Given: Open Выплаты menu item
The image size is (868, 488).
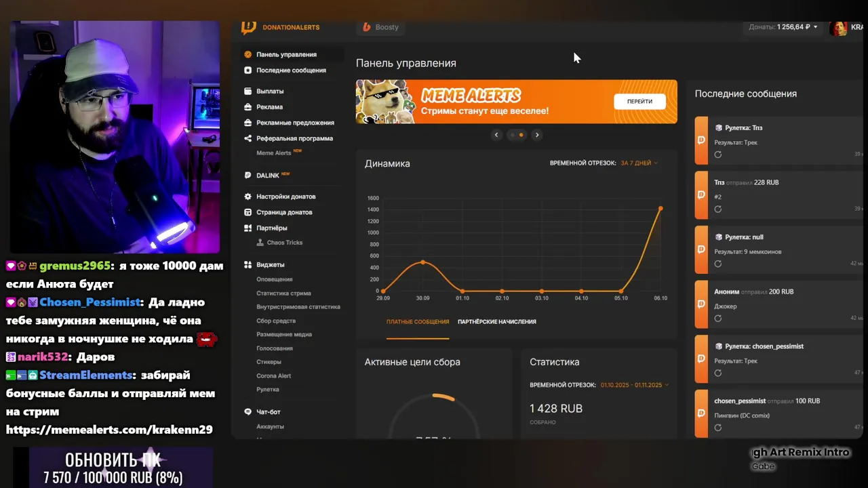Looking at the screenshot, I should (270, 91).
